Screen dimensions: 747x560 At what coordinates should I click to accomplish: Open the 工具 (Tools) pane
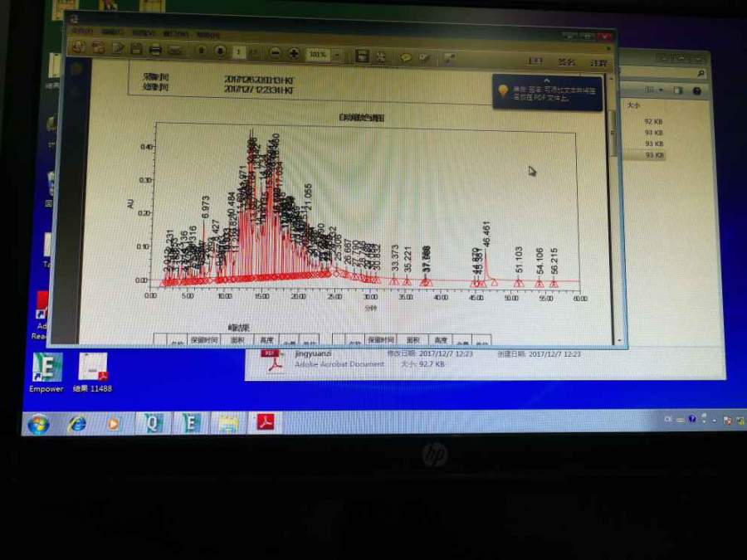pos(535,61)
